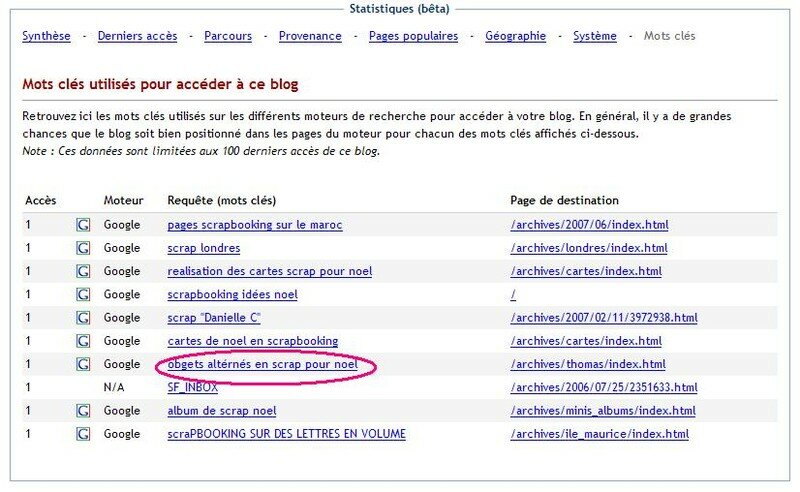Select the current Mots clés tab
This screenshot has width=800, height=492.
(x=669, y=36)
